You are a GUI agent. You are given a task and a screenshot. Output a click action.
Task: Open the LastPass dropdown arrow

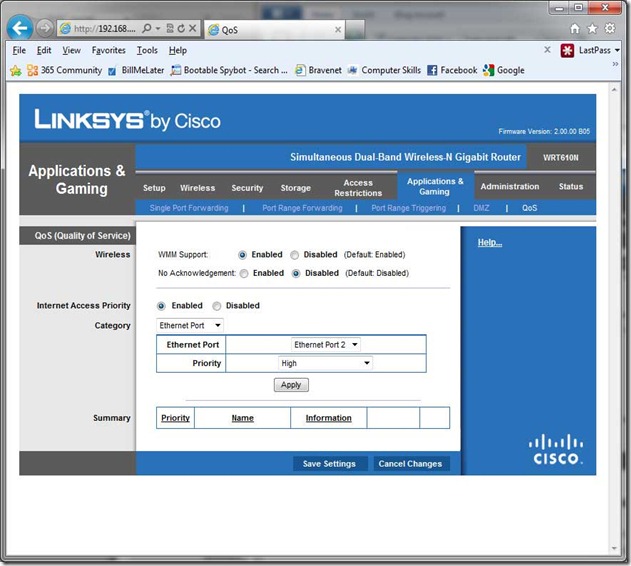(x=617, y=51)
